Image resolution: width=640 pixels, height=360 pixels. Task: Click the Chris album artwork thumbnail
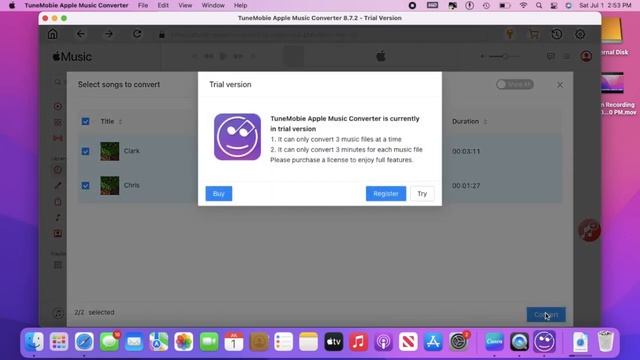110,185
